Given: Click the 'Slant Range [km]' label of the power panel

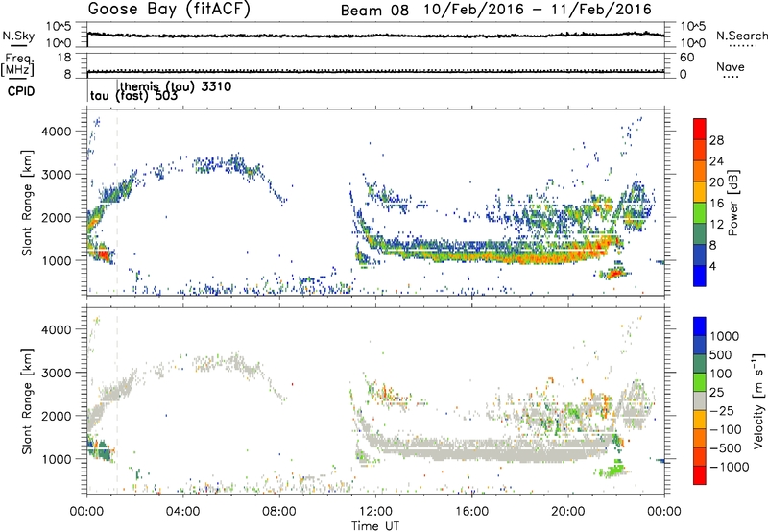Looking at the screenshot, I should pyautogui.click(x=27, y=203).
